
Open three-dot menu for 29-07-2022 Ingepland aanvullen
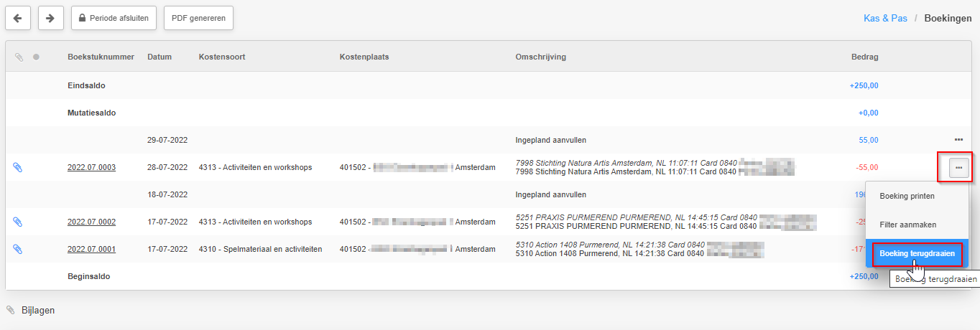tap(958, 140)
